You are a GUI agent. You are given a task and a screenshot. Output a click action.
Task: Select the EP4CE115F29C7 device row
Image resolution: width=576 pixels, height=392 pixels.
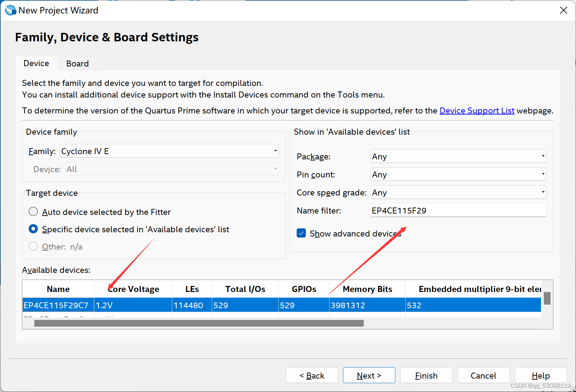[281, 305]
